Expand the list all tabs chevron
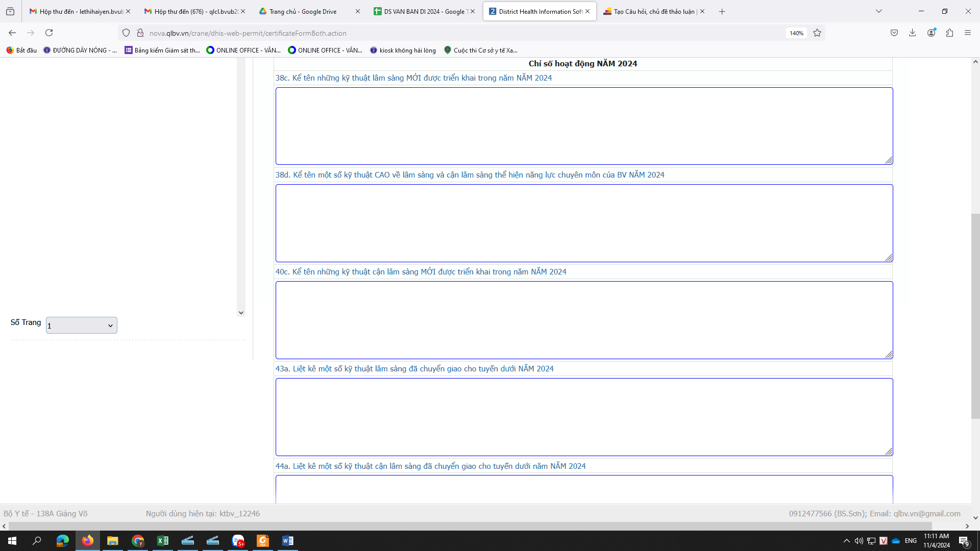This screenshot has width=980, height=551. click(879, 11)
